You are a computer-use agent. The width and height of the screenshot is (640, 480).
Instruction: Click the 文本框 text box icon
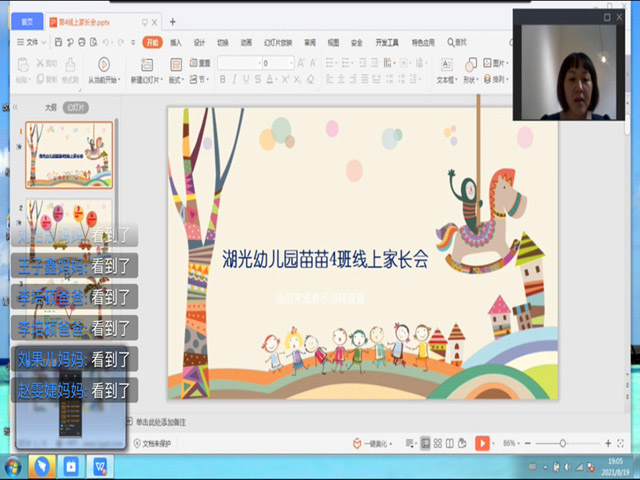[x=445, y=65]
